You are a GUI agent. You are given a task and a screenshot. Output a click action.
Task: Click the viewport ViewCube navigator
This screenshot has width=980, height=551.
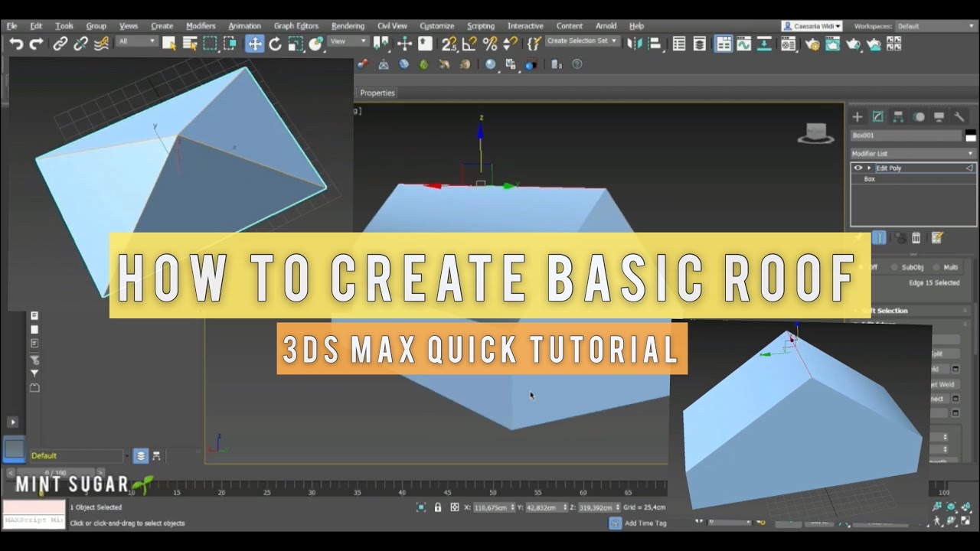(x=815, y=134)
